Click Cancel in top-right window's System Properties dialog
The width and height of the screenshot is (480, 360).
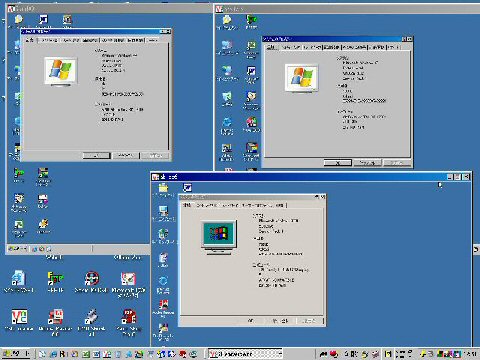coord(367,163)
